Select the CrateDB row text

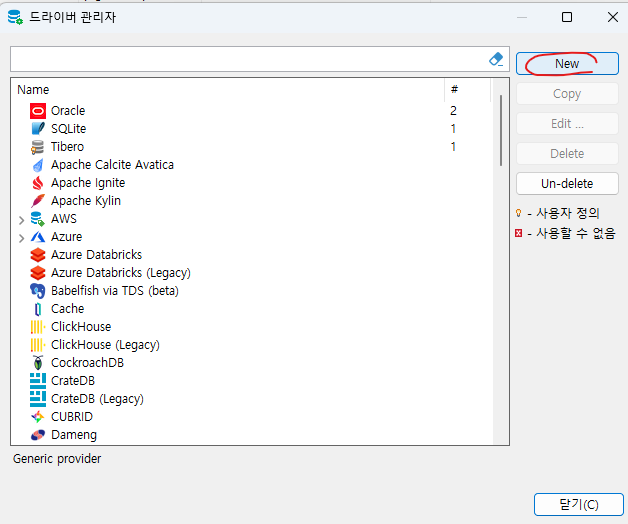tap(73, 381)
